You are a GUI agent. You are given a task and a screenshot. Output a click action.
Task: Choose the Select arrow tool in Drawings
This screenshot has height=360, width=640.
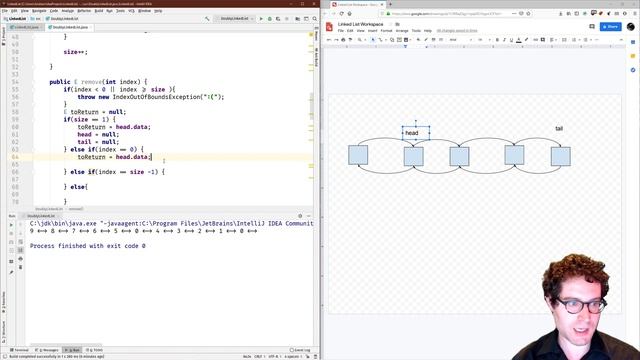pyautogui.click(x=373, y=40)
